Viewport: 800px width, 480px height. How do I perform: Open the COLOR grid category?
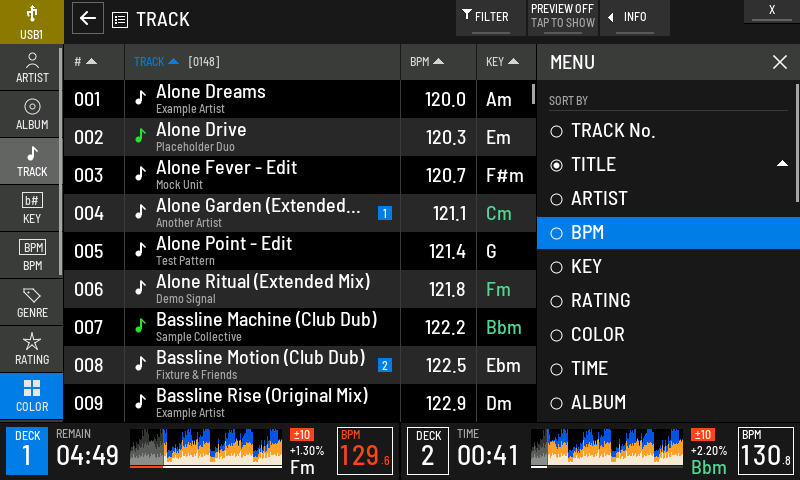[x=32, y=396]
